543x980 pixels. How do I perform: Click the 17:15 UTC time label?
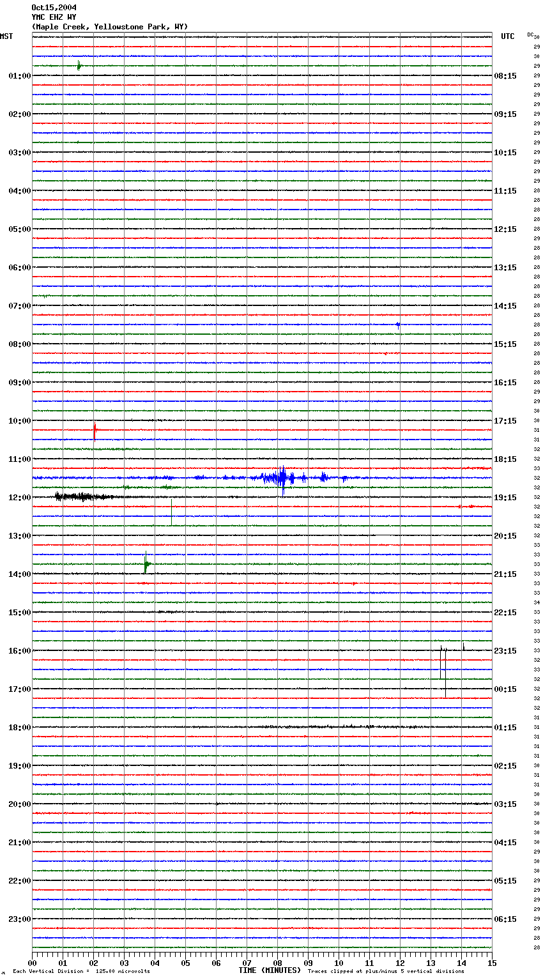(x=505, y=421)
